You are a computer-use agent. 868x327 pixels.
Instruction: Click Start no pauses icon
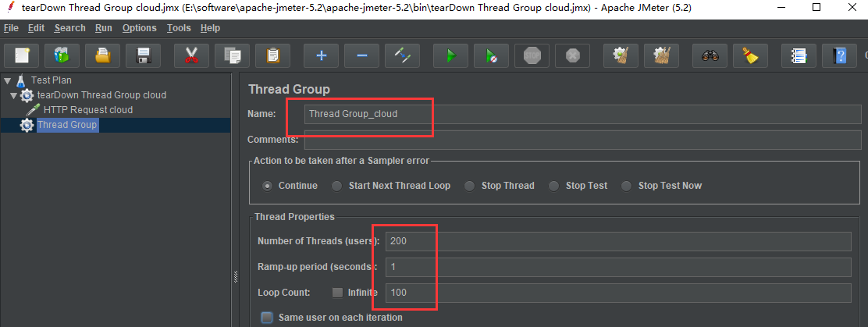(x=491, y=55)
